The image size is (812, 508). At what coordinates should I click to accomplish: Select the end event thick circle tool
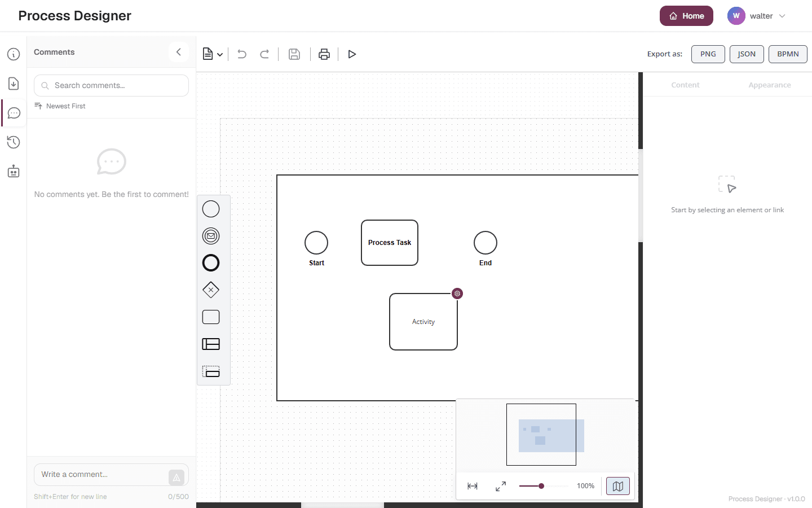[211, 263]
